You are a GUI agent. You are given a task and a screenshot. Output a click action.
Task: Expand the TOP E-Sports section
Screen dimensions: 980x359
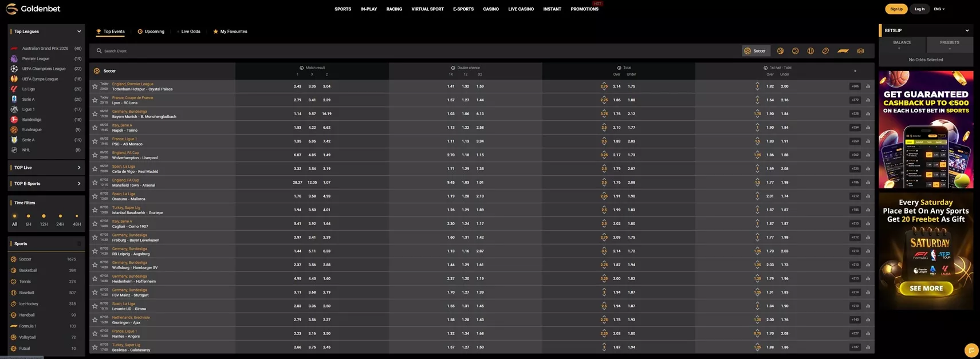click(x=46, y=184)
